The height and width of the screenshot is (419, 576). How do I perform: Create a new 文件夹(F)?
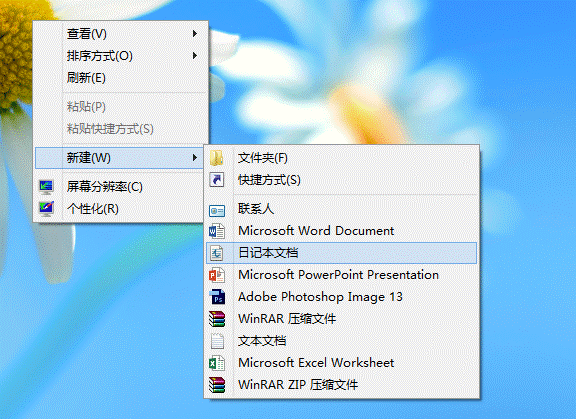[x=342, y=158]
